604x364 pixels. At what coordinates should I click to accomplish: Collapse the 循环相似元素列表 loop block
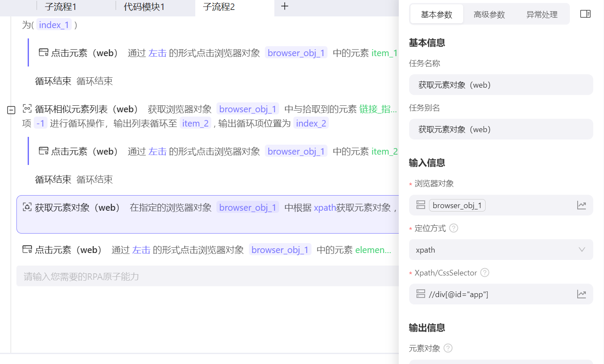(x=11, y=111)
